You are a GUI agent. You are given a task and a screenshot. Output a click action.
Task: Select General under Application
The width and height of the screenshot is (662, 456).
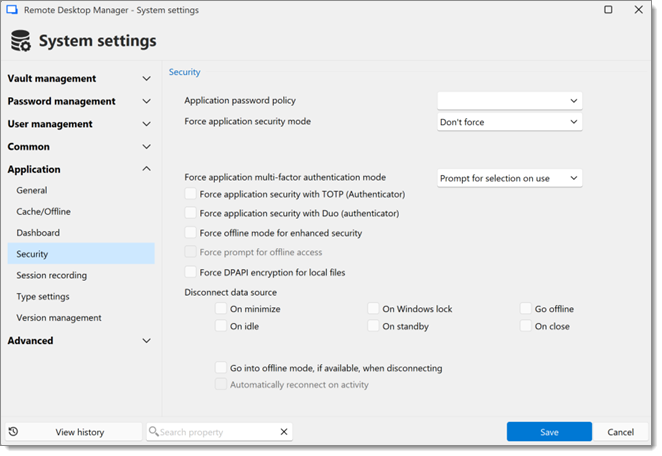point(81,190)
